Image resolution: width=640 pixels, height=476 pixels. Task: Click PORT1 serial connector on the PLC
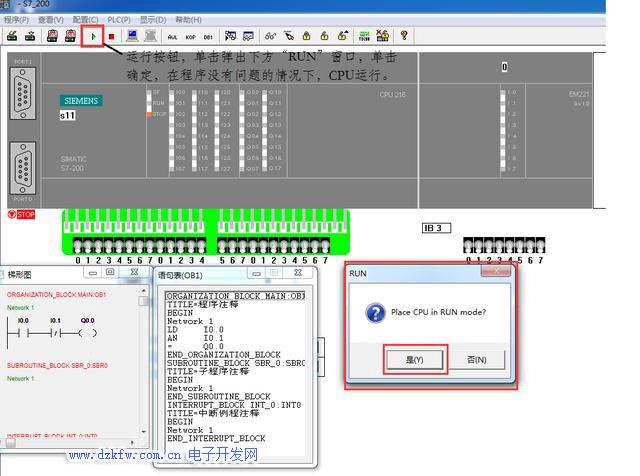[23, 97]
